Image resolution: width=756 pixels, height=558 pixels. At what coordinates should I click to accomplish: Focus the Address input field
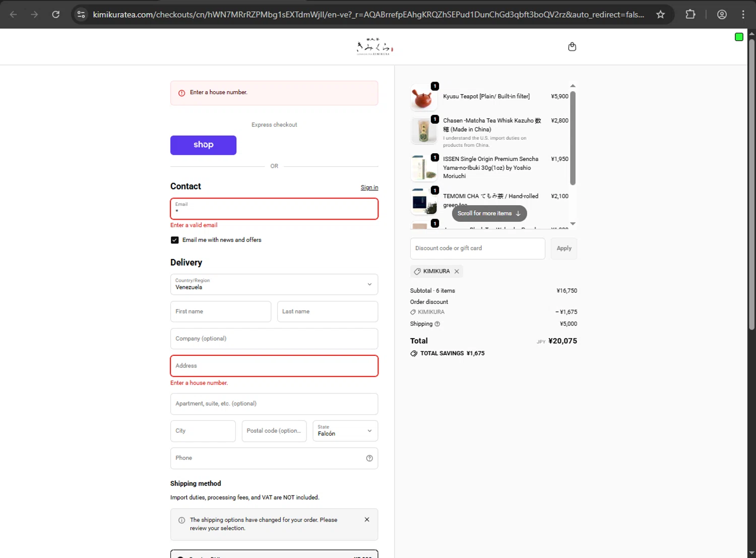[274, 366]
